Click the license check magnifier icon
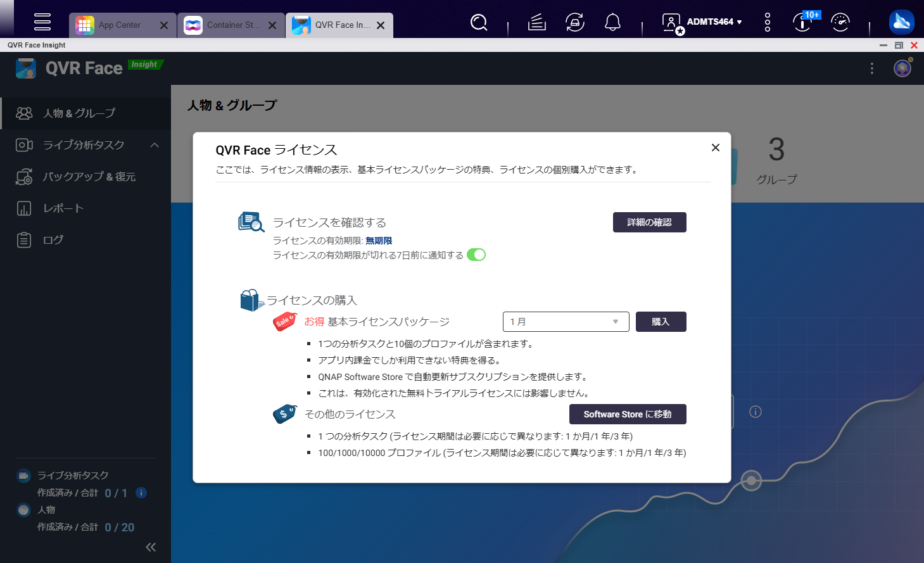This screenshot has height=563, width=924. tap(251, 222)
